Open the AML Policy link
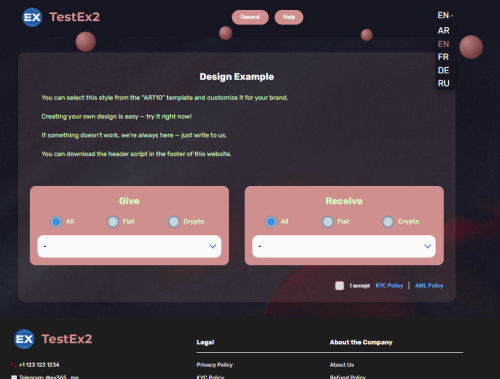The image size is (500, 379). [429, 286]
